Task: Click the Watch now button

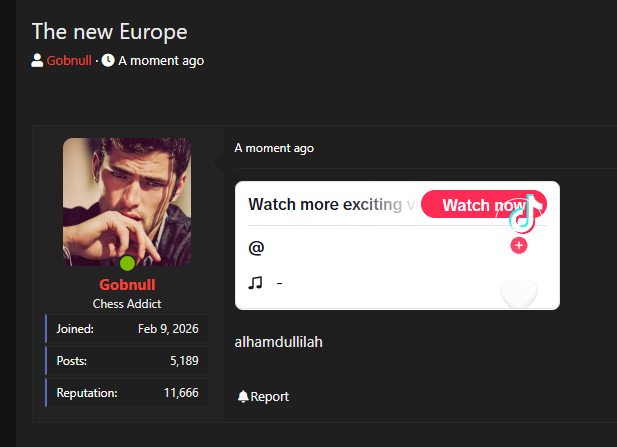Action: point(484,205)
